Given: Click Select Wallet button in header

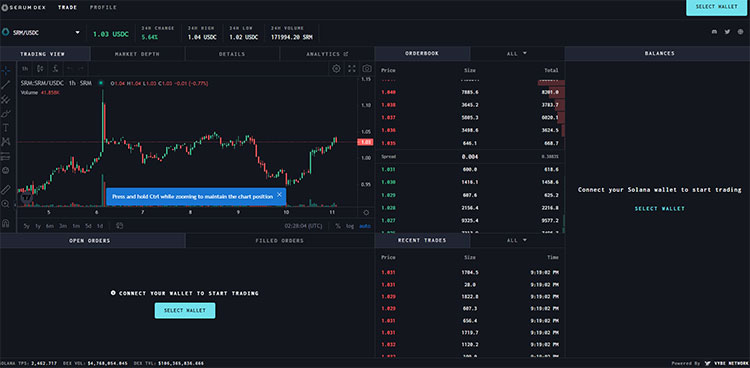Looking at the screenshot, I should click(717, 7).
